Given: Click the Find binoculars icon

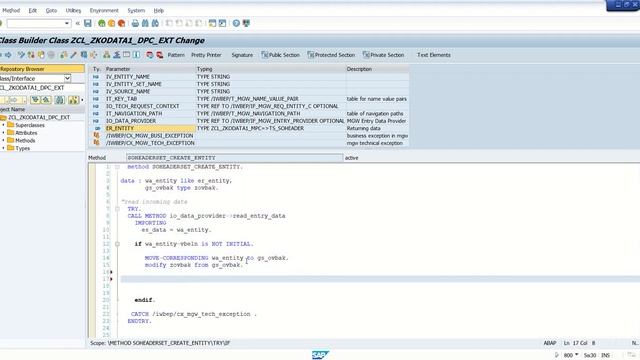Looking at the screenshot, I should tap(145, 23).
